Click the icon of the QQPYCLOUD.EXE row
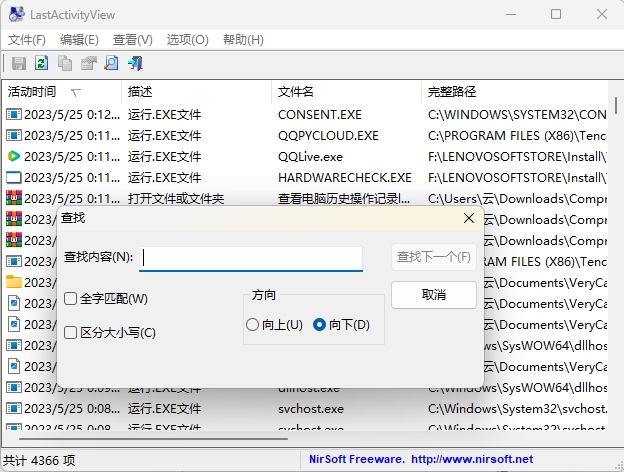Screen dimensions: 624x472 [x=14, y=136]
